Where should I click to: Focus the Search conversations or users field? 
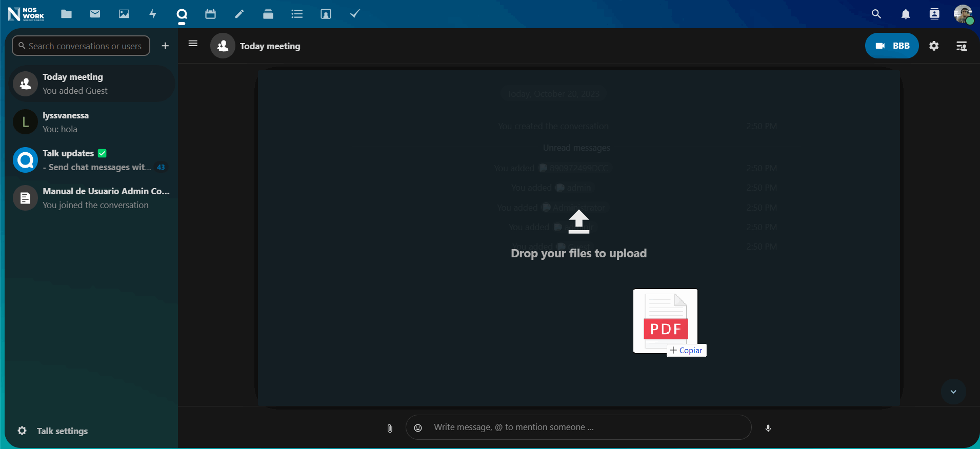click(x=81, y=46)
